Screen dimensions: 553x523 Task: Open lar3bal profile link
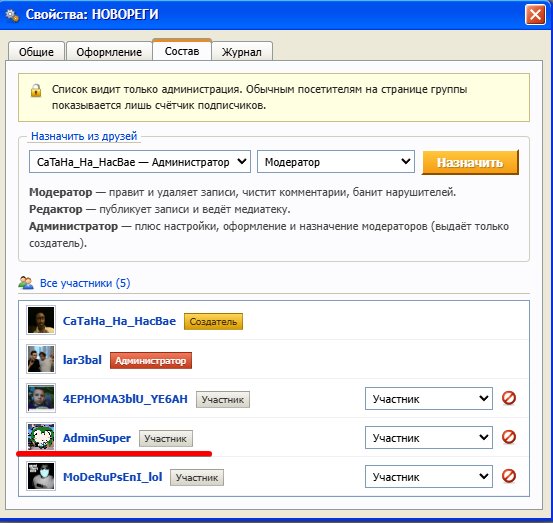(82, 360)
